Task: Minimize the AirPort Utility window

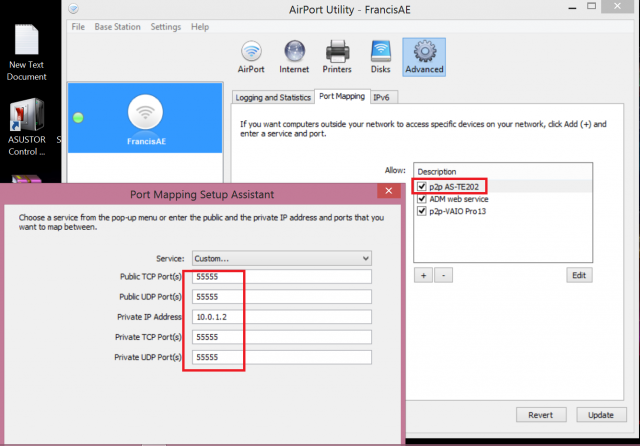Action: tap(572, 7)
